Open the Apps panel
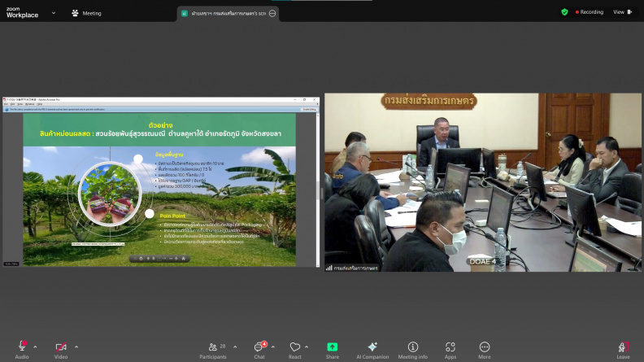 [x=450, y=351]
